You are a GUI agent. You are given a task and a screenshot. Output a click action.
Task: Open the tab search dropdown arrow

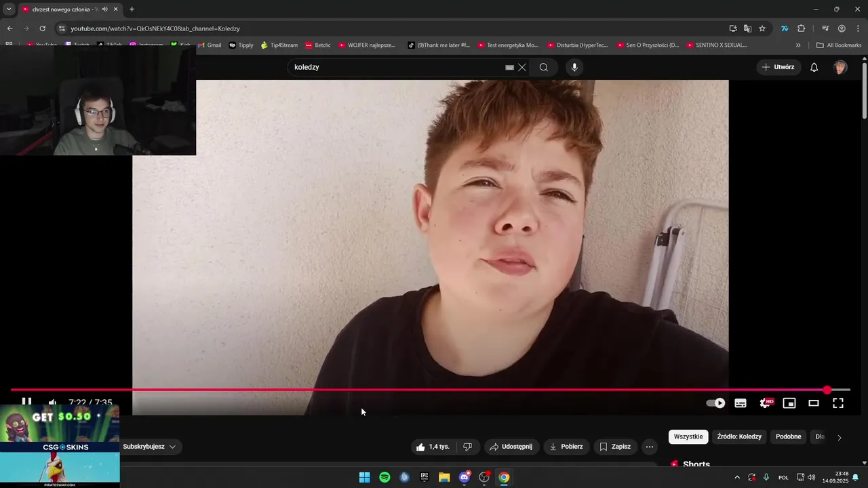point(9,9)
